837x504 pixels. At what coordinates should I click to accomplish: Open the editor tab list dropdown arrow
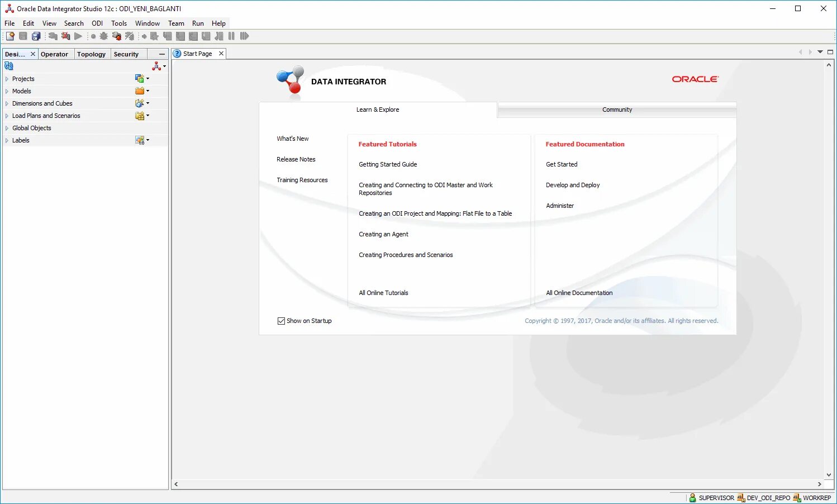pyautogui.click(x=820, y=52)
